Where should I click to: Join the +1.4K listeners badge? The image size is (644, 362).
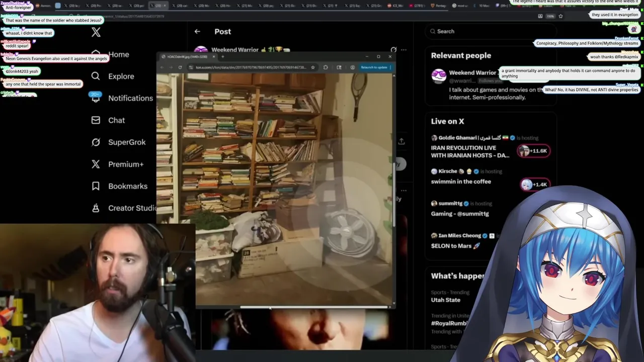click(x=535, y=185)
